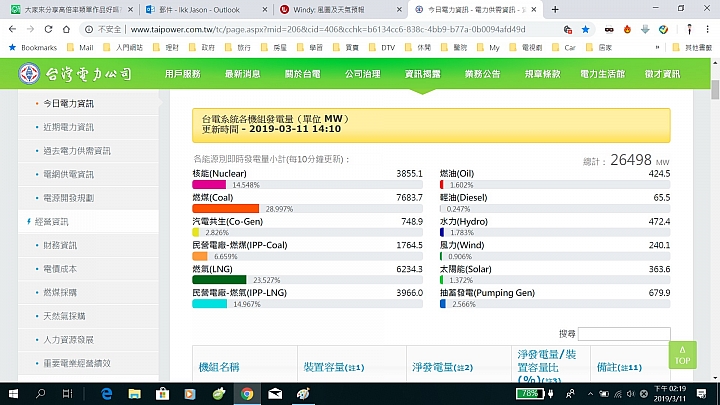
Task: Sort by 淨發電量 column header
Action: click(442, 367)
